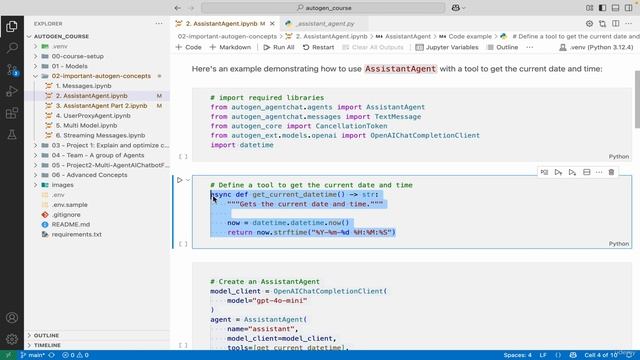640x360 pixels.
Task: Add a Code cell
Action: tap(189, 47)
